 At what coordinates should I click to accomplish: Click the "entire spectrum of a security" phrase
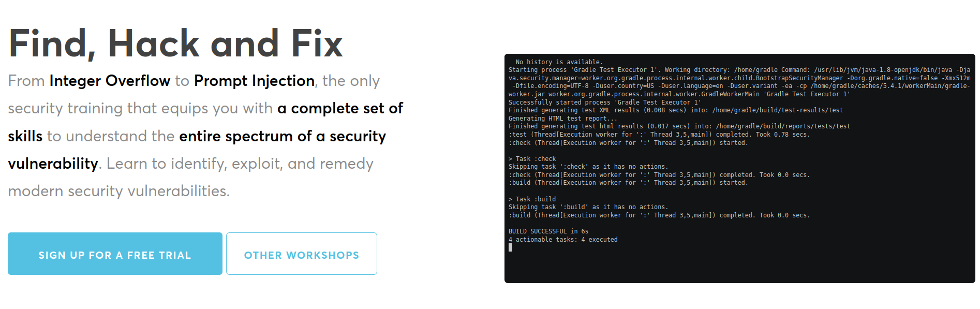coord(283,136)
